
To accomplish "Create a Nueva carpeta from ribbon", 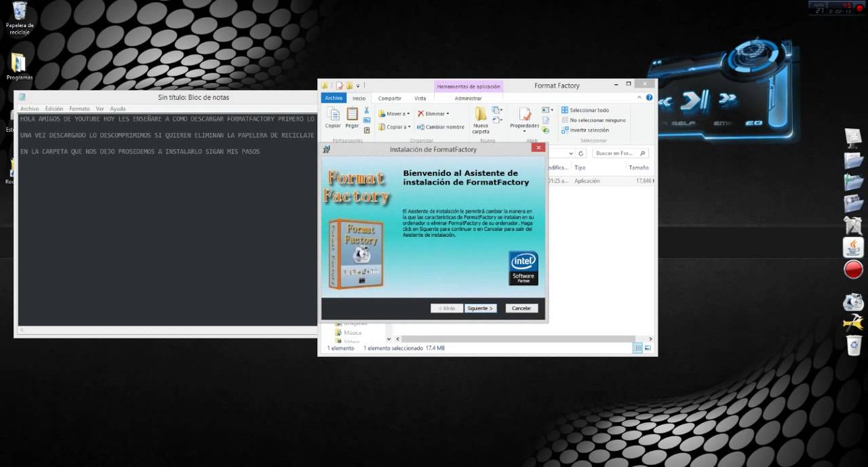I will tap(481, 120).
